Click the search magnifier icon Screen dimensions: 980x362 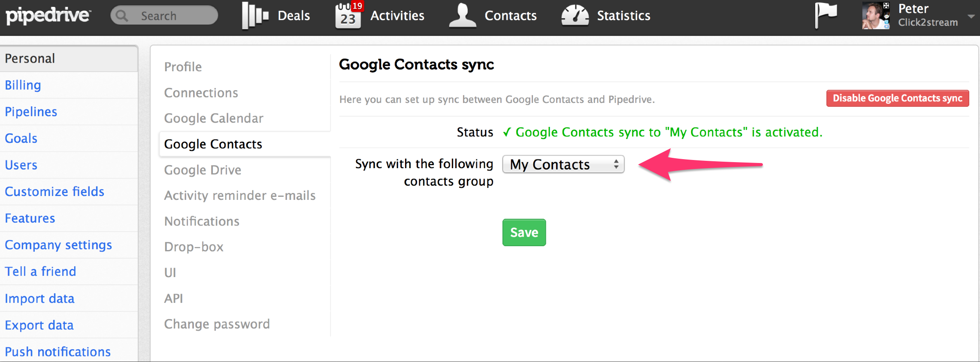(122, 16)
